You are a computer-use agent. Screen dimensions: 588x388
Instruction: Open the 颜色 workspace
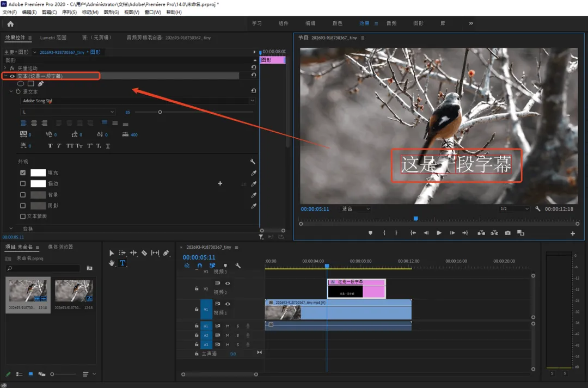[x=338, y=23]
